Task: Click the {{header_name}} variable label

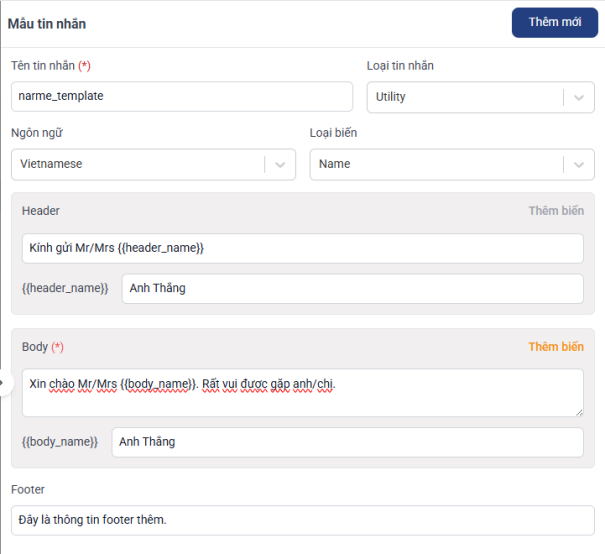Action: (x=65, y=288)
